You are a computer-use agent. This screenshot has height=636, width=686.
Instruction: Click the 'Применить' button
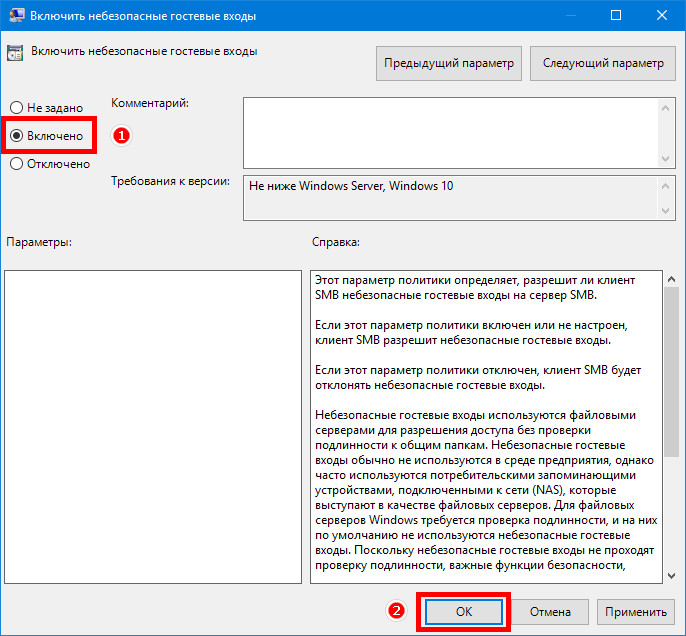[x=636, y=612]
